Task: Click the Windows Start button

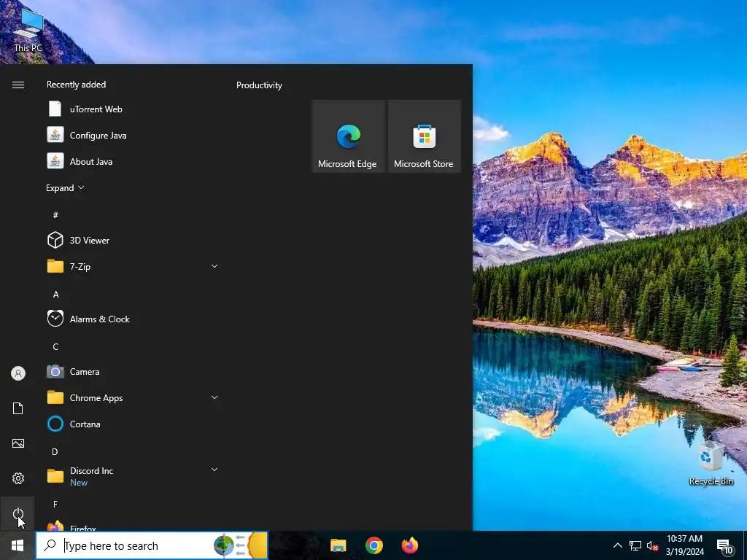Action: tap(18, 545)
